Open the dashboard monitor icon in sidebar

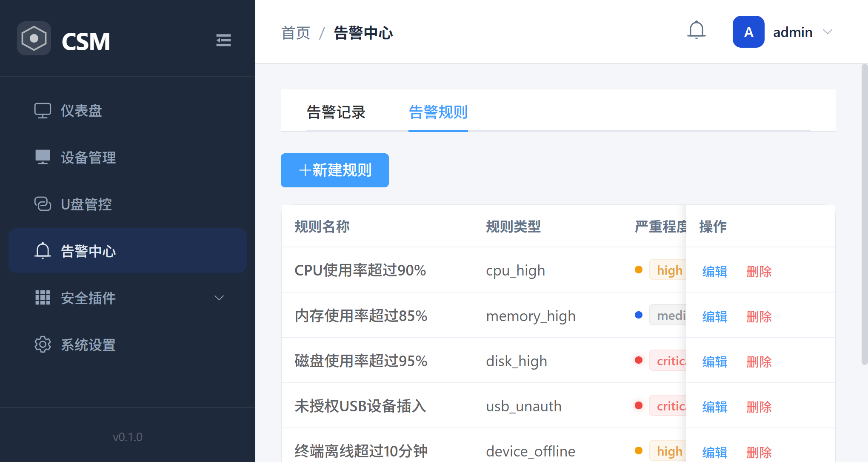43,111
